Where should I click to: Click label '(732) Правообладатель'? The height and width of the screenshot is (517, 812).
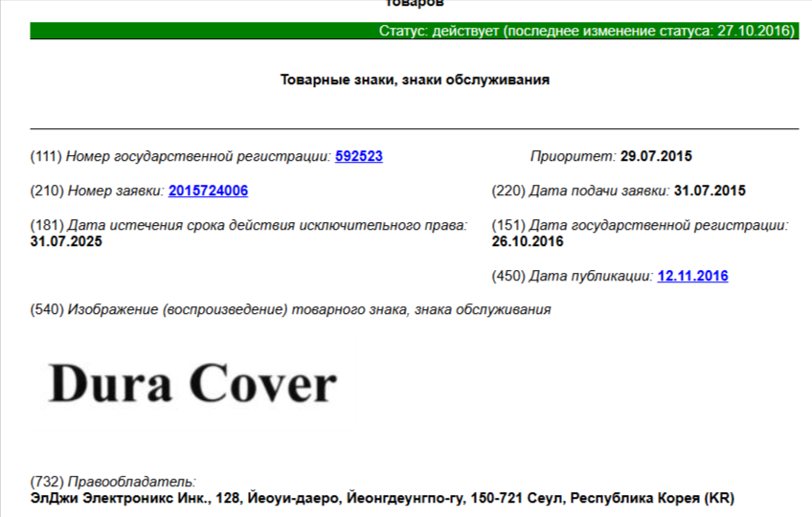113,482
